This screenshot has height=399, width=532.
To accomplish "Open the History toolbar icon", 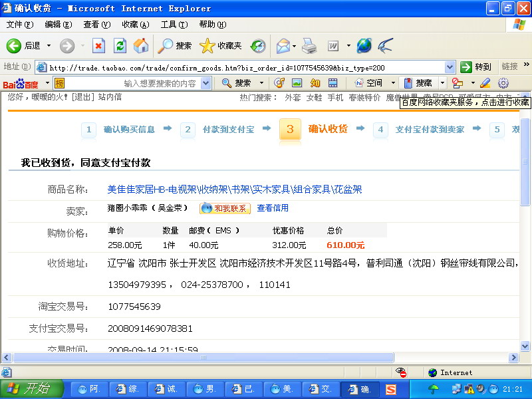I will pyautogui.click(x=258, y=46).
